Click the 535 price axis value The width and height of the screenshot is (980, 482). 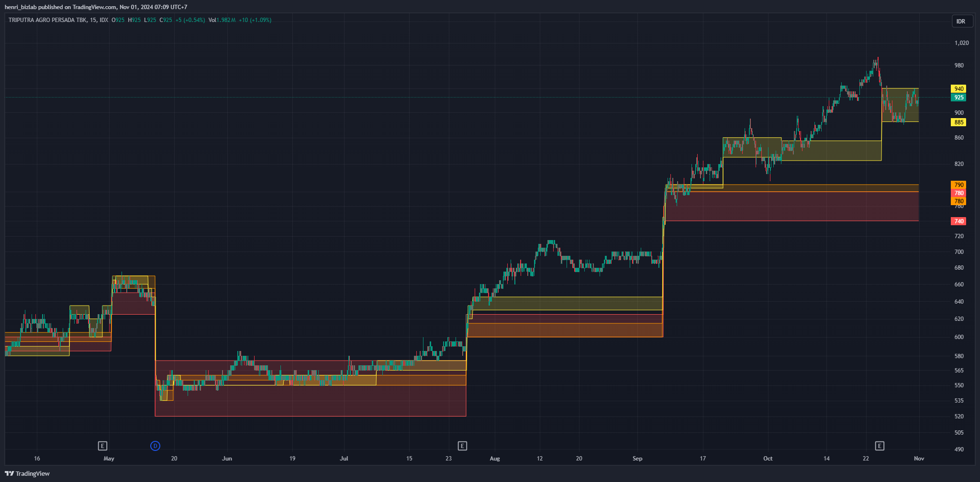point(959,401)
